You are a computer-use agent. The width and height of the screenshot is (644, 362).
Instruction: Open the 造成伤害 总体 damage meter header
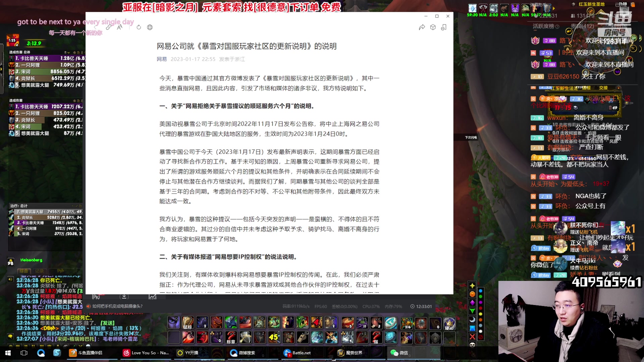[20, 52]
